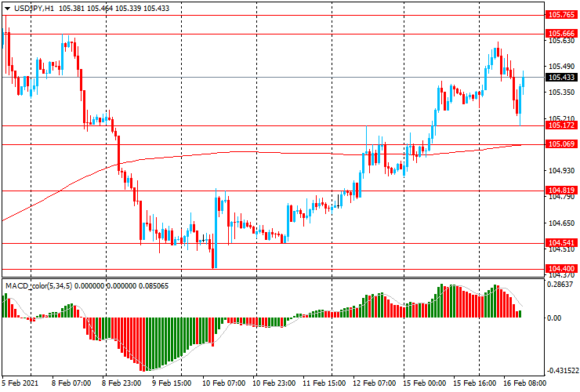The width and height of the screenshot is (580, 392).
Task: Select the OHLC values 105.381 105.464 105.339 105.433
Action: tap(114, 8)
